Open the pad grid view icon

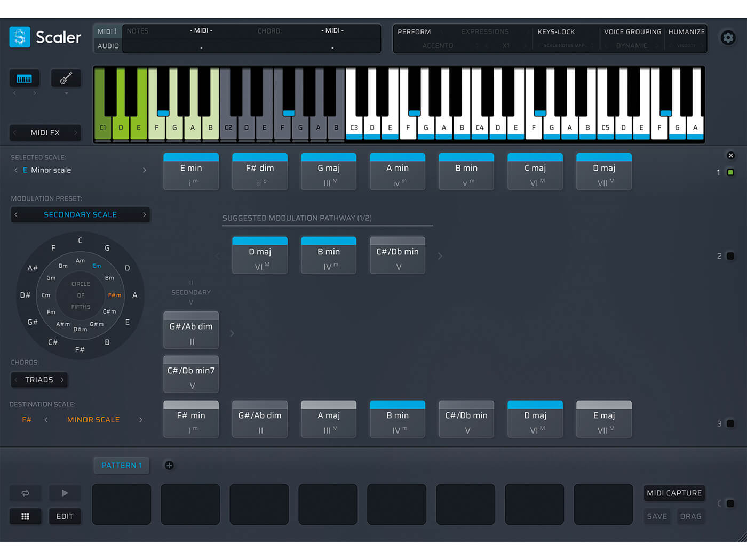[x=25, y=516]
